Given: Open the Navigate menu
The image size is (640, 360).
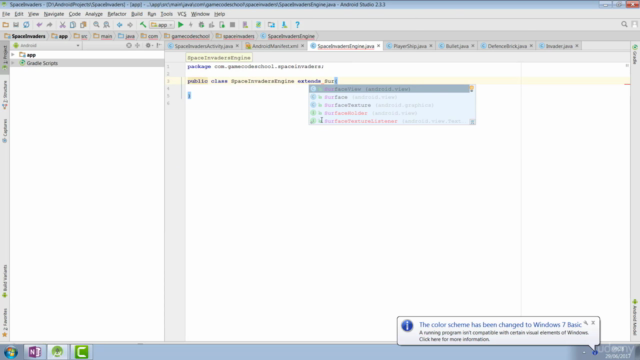Looking at the screenshot, I should pos(54,14).
